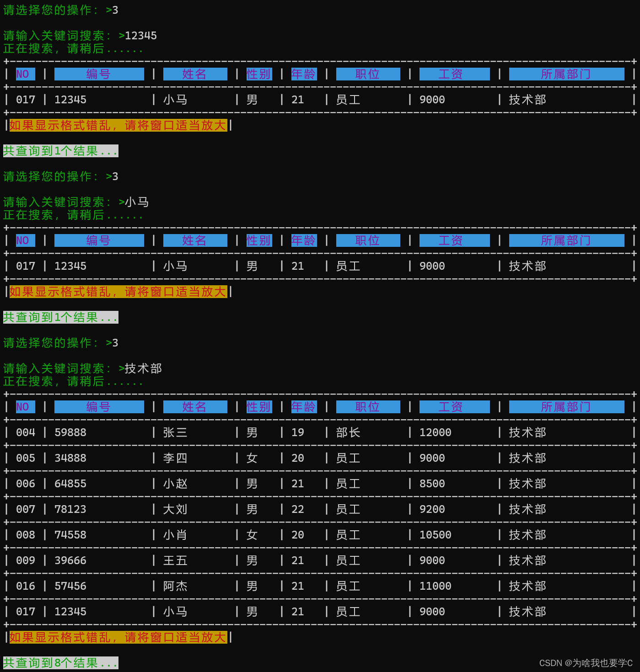Click row number 006
The width and height of the screenshot is (640, 672).
[x=26, y=484]
